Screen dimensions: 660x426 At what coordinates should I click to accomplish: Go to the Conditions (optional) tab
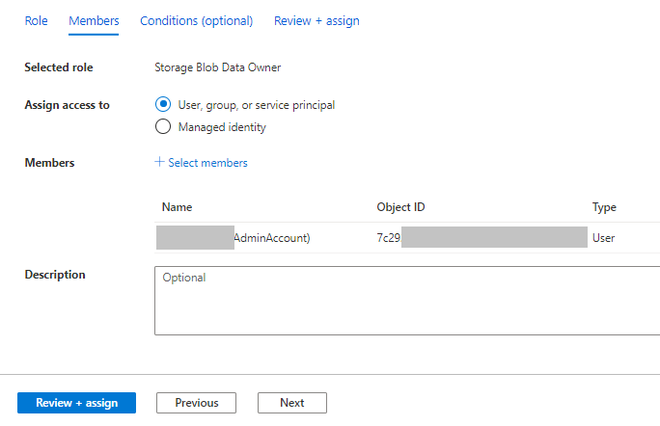pyautogui.click(x=196, y=21)
